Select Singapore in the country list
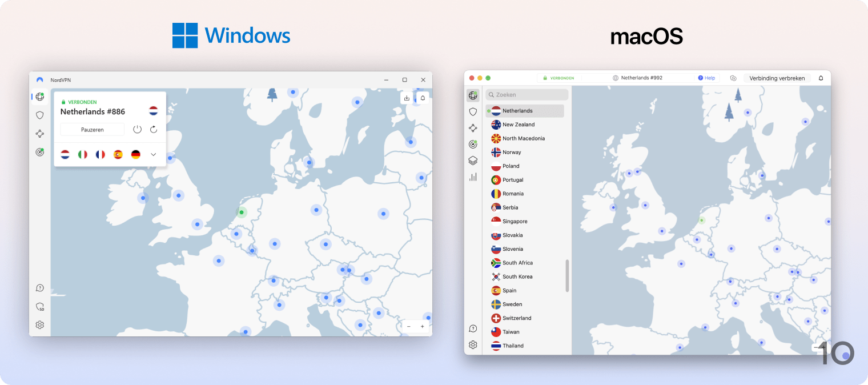868x385 pixels. pos(525,221)
